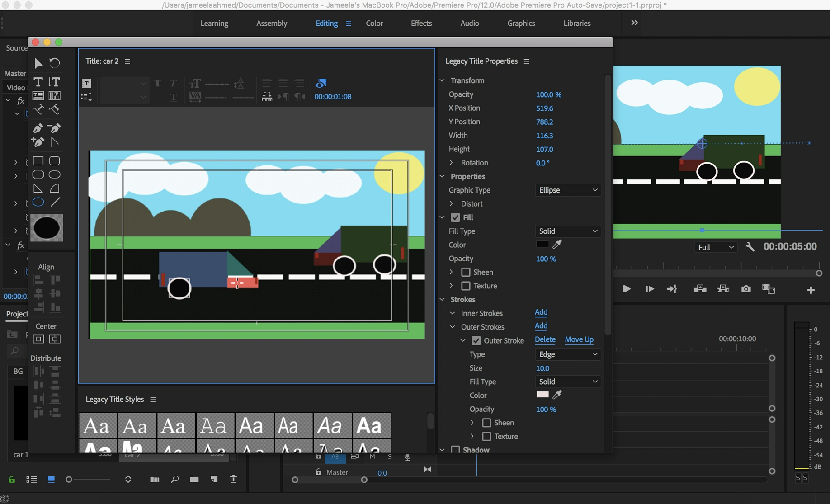Export frame with the camera icon
830x504 pixels.
pyautogui.click(x=745, y=289)
